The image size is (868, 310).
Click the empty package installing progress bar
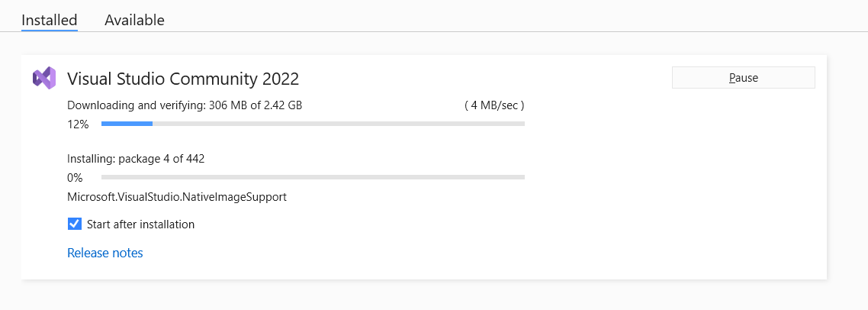tap(313, 177)
